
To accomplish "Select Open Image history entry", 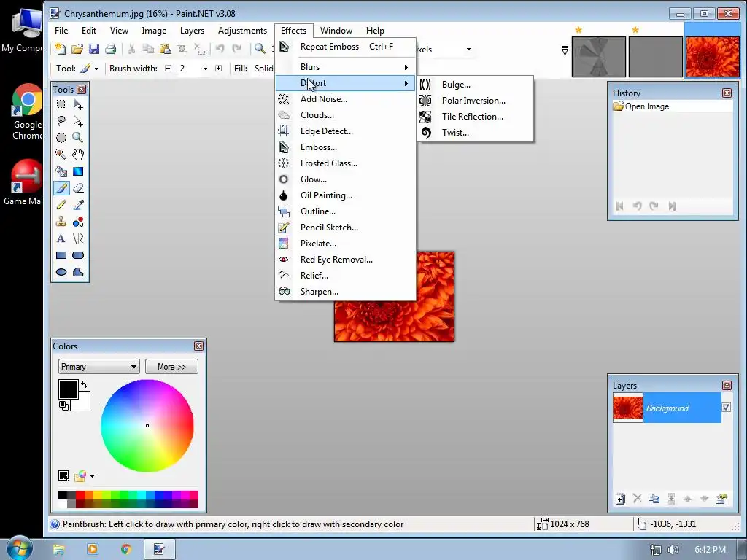I will click(x=673, y=106).
